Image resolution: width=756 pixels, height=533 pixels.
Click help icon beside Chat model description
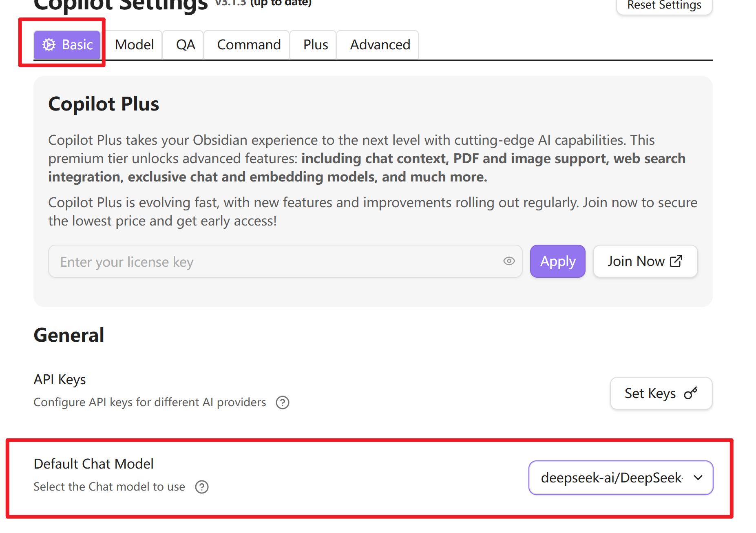point(202,487)
